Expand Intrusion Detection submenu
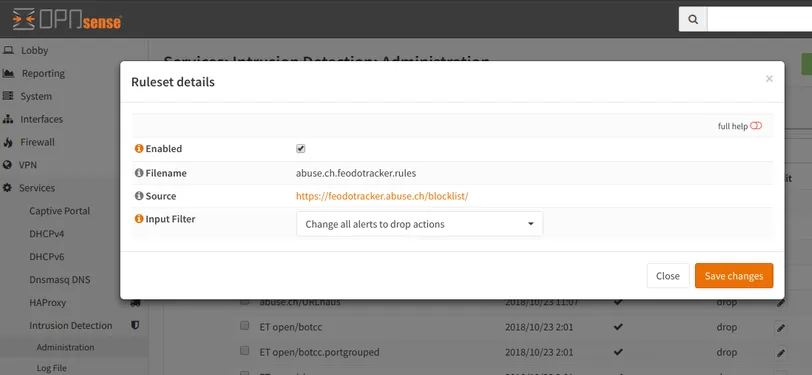 tap(70, 325)
